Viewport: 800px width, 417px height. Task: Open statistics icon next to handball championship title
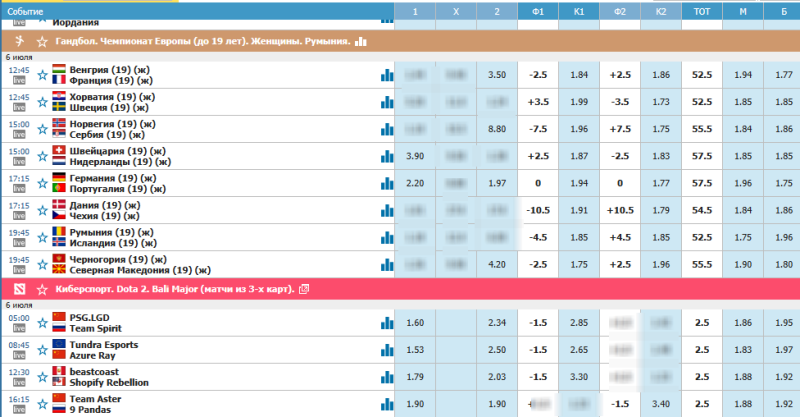click(361, 42)
